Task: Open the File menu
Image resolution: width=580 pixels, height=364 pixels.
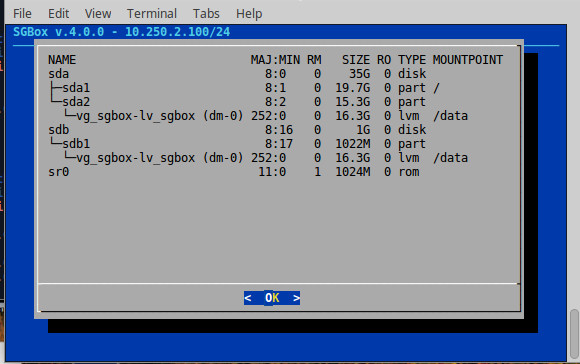Action: click(x=22, y=14)
